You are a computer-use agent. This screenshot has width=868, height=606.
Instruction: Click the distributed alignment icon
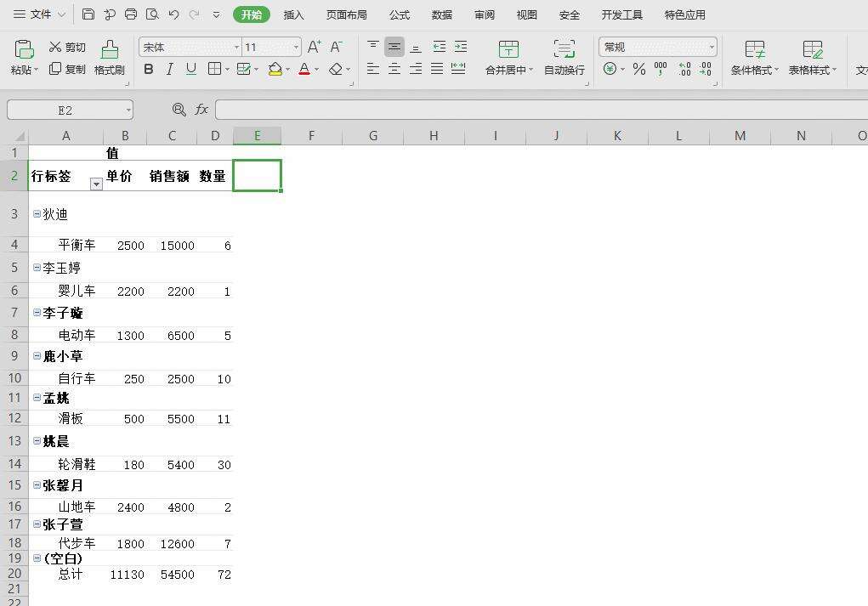click(x=457, y=69)
